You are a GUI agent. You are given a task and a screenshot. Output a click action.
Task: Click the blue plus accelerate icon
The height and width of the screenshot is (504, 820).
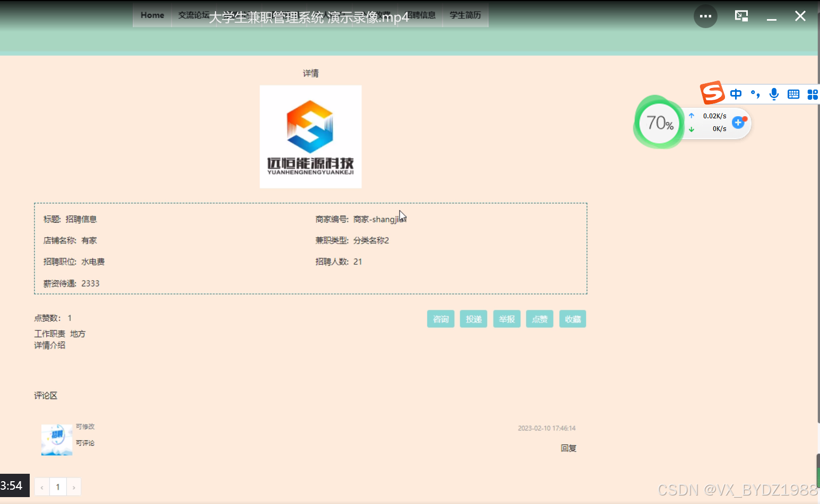(x=738, y=123)
